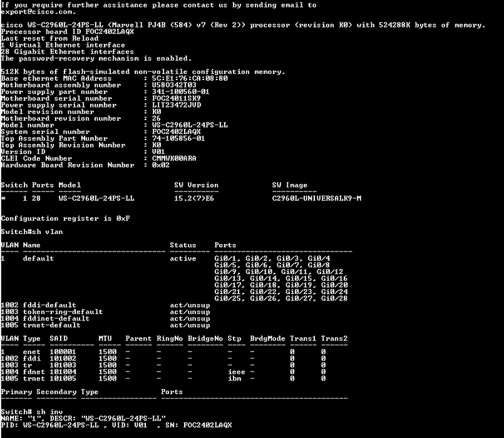Click hardware board revision value 0x02
504x438 pixels.
(x=161, y=165)
